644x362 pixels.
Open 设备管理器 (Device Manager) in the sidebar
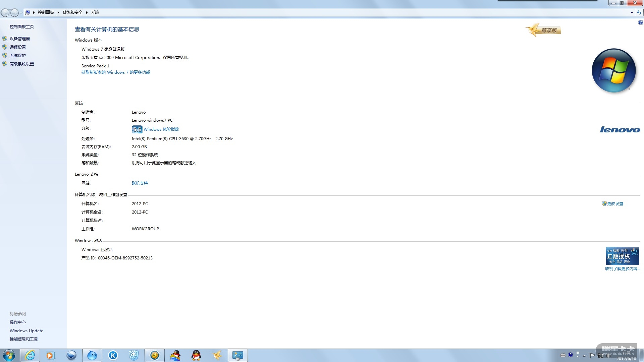(19, 39)
